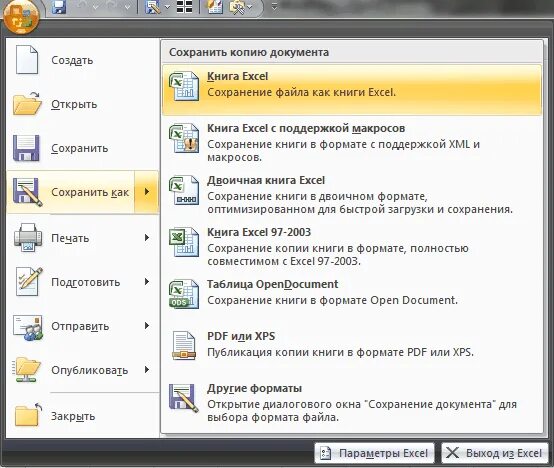Open Customize Quick Access Toolbar dropdown

point(274,6)
